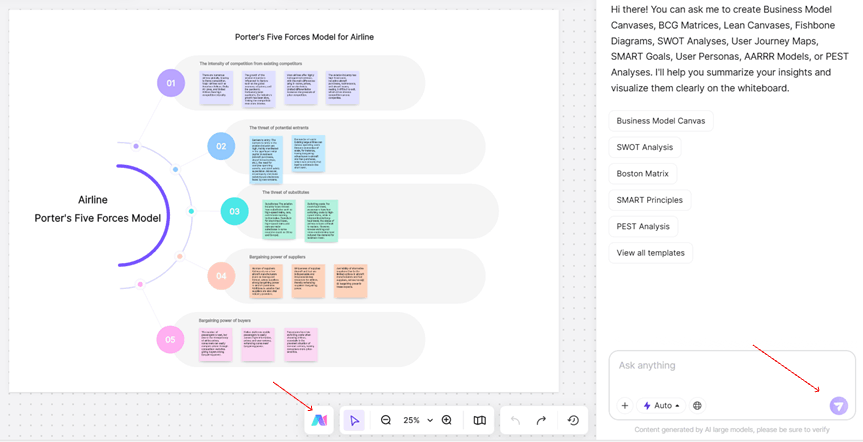
Task: Open the AI assistant logo button
Action: pos(319,421)
